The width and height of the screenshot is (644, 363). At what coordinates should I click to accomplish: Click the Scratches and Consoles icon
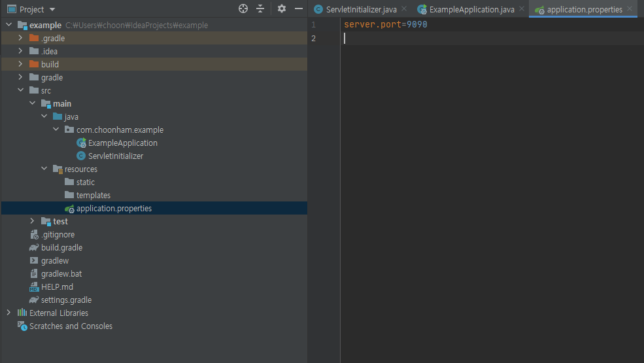(22, 326)
